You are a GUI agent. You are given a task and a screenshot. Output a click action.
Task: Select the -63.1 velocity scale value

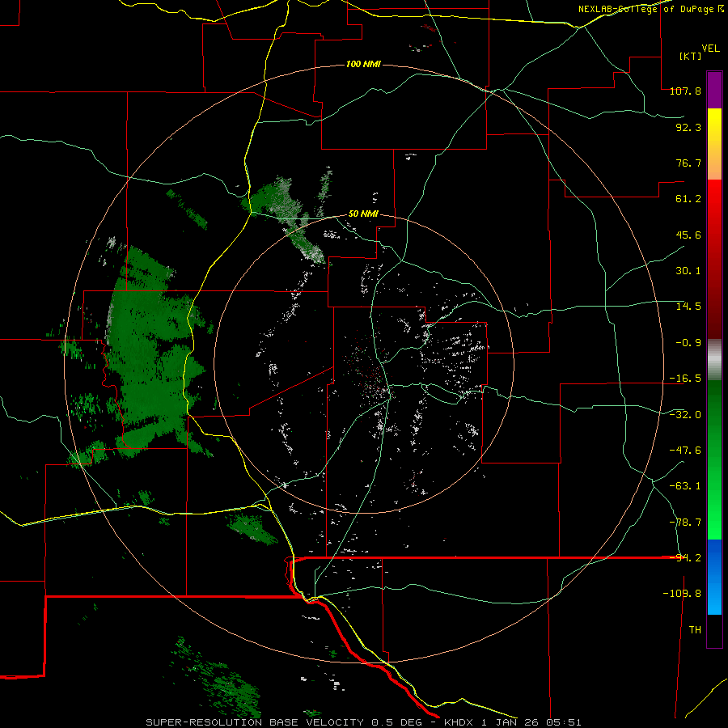click(x=685, y=486)
